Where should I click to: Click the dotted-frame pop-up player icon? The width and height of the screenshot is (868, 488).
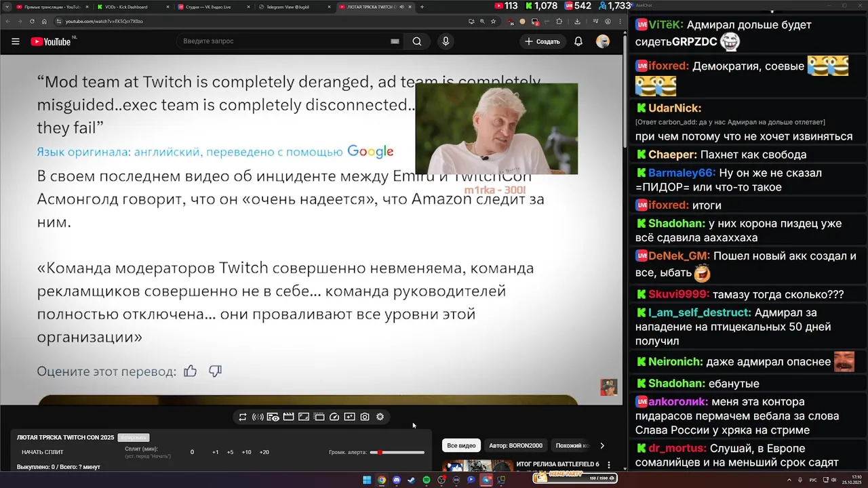[x=319, y=417]
